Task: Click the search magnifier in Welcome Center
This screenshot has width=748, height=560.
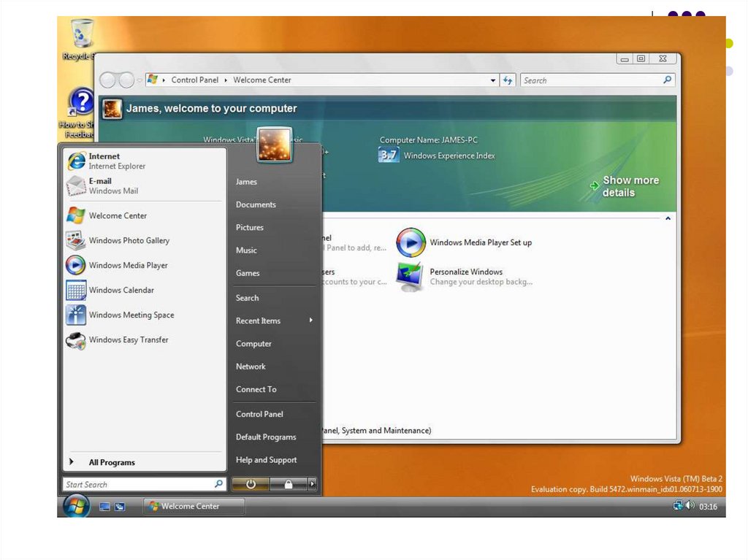Action: [x=668, y=80]
